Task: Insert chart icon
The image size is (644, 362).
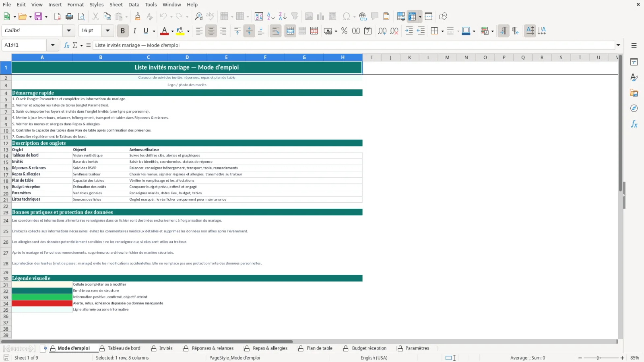Action: point(320,16)
